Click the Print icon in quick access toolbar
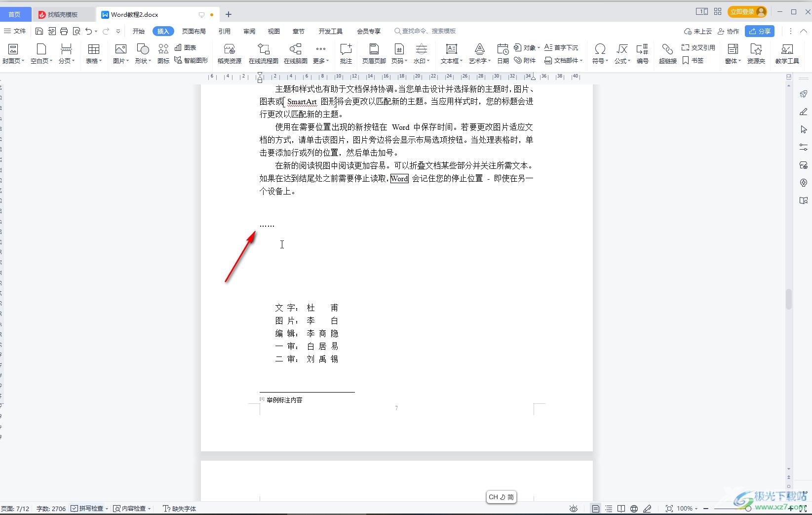Viewport: 812px width, 515px height. pos(64,31)
